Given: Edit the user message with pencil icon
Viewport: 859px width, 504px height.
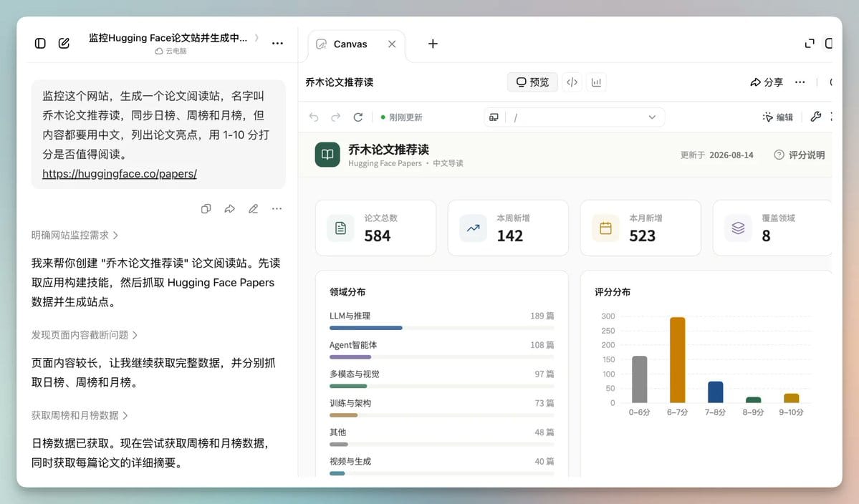Looking at the screenshot, I should click(x=253, y=208).
